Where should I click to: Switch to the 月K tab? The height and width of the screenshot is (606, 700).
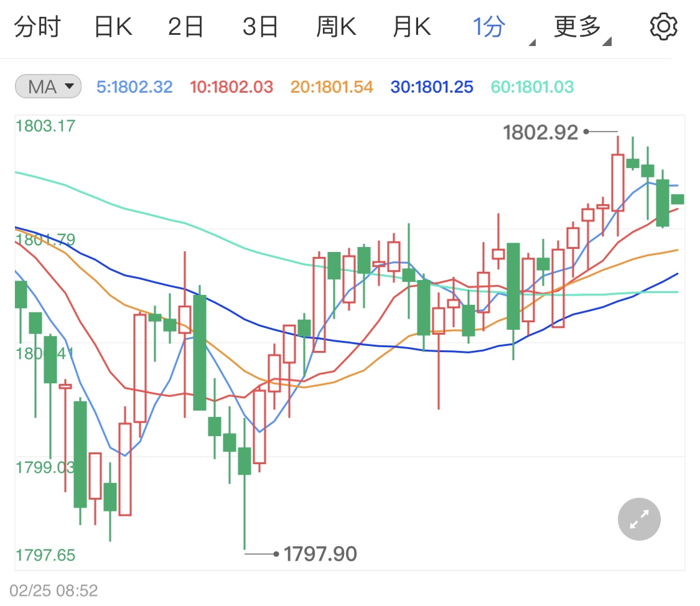pyautogui.click(x=411, y=27)
